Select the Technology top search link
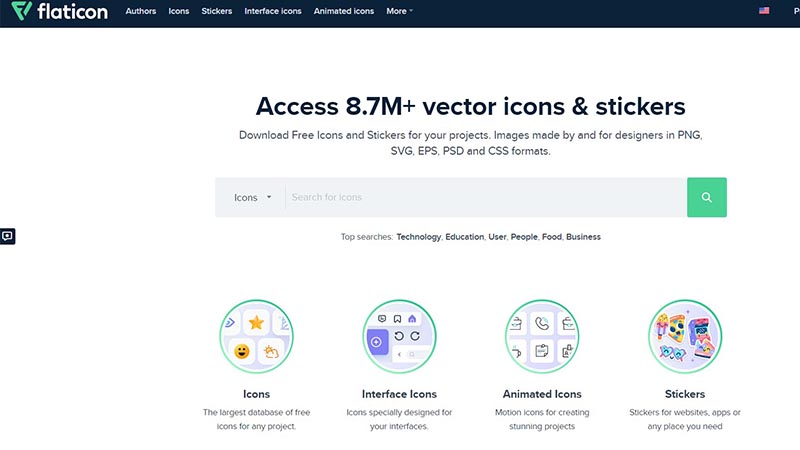800x450 pixels. [x=418, y=237]
